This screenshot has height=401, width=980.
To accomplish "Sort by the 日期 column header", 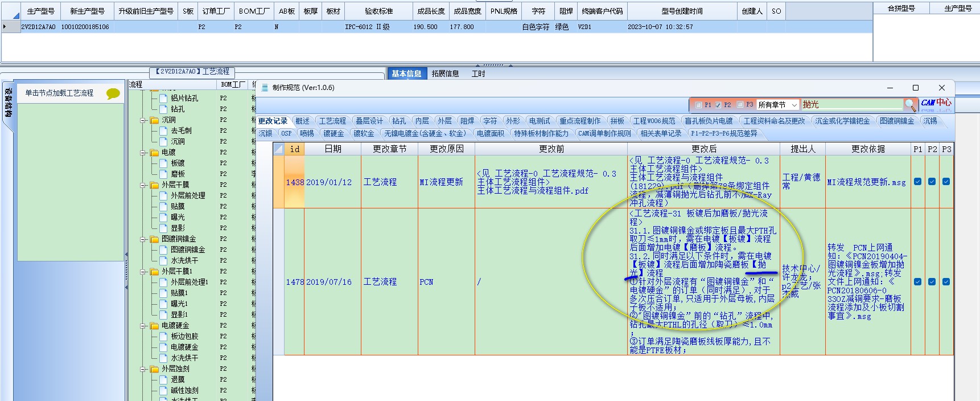I will (x=333, y=149).
